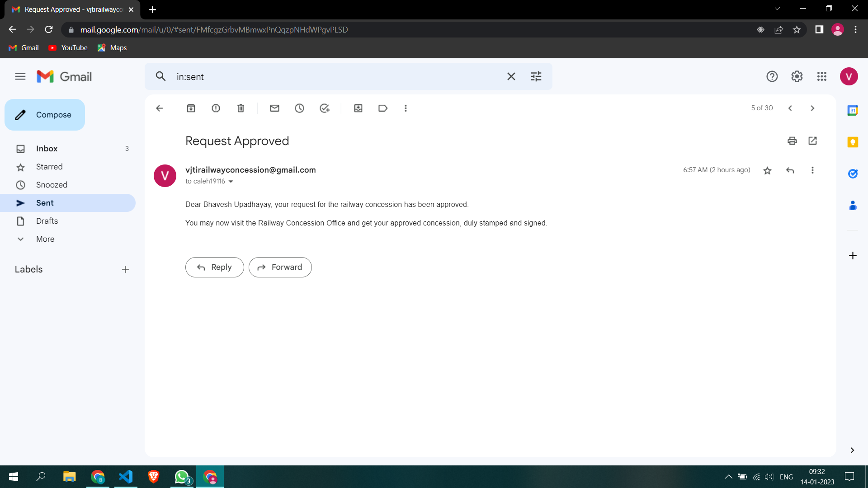
Task: Click the Reply button
Action: (x=215, y=267)
